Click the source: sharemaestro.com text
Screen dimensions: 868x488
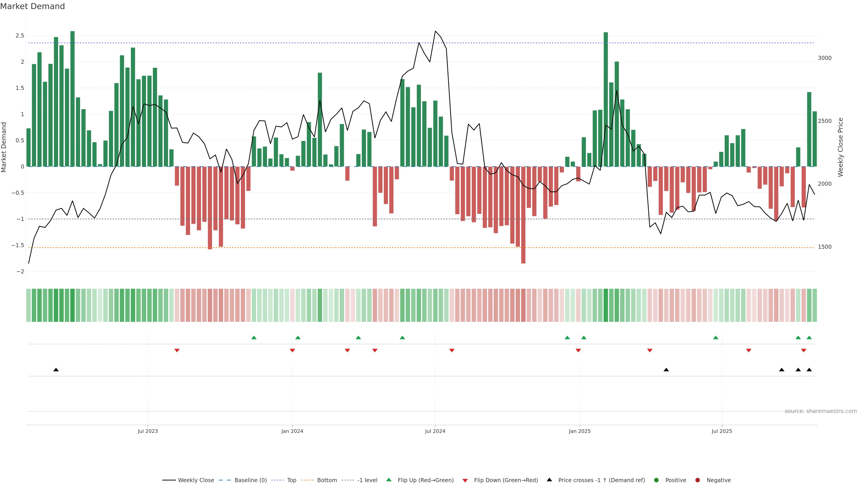[821, 411]
